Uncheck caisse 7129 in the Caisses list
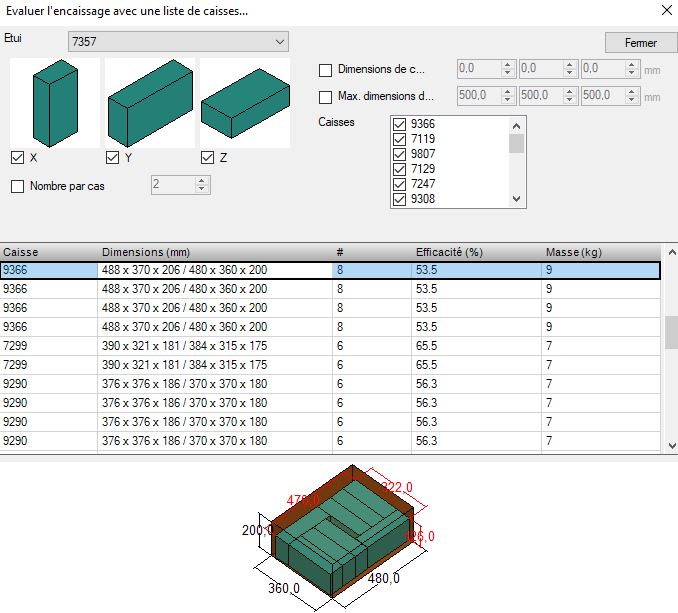Image resolution: width=678 pixels, height=613 pixels. pyautogui.click(x=400, y=169)
